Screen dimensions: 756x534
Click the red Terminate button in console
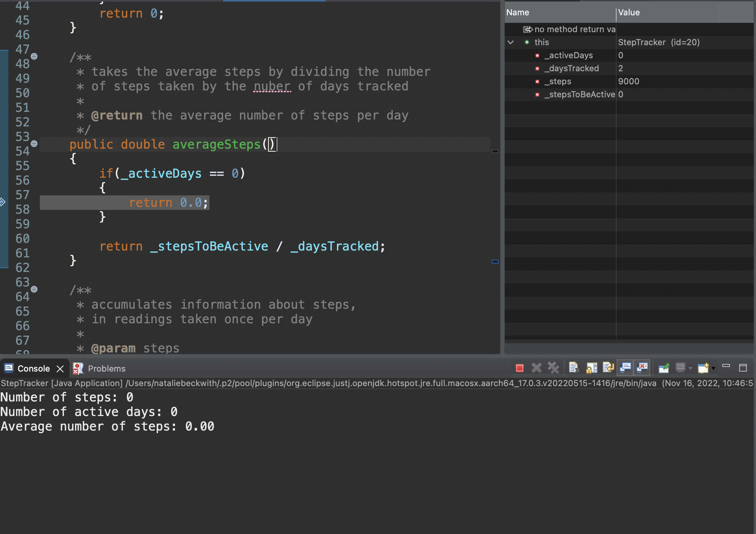tap(520, 368)
